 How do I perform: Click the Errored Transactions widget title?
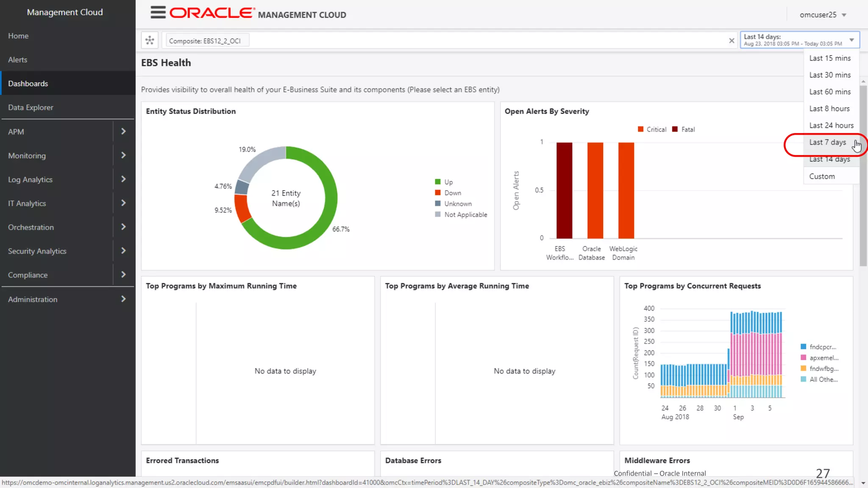[182, 460]
